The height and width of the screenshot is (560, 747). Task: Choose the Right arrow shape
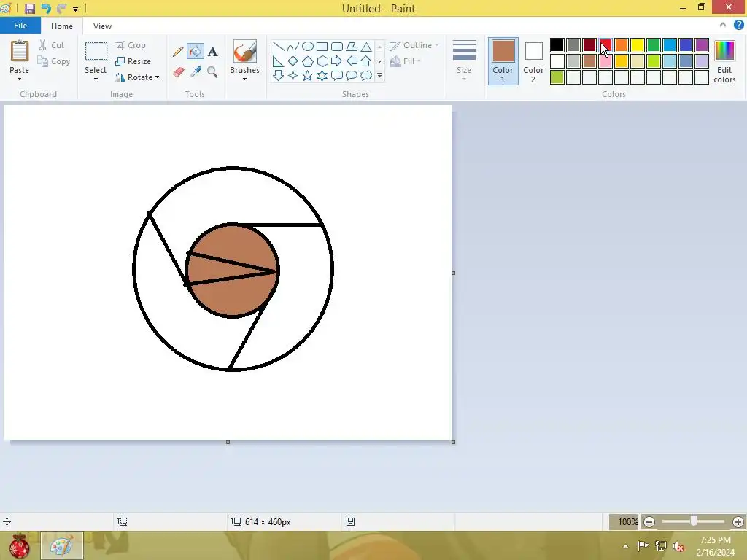click(x=337, y=61)
